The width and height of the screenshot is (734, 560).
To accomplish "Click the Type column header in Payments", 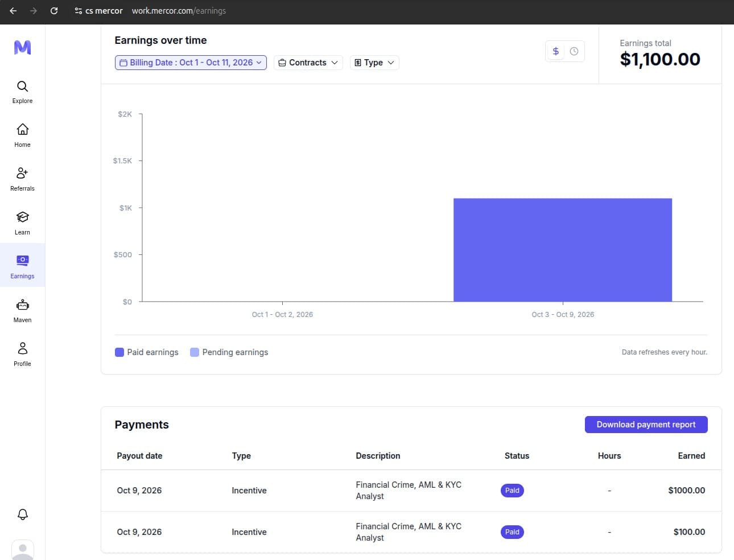I will pyautogui.click(x=241, y=456).
